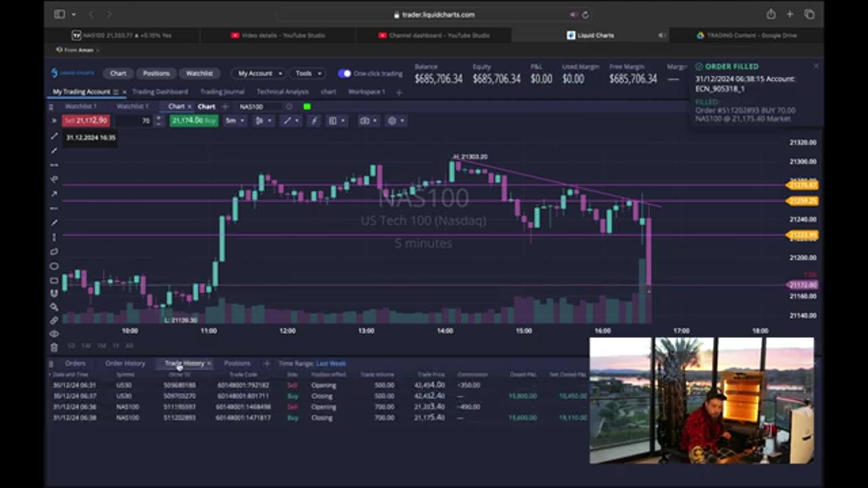Toggle the One-click trading switch
This screenshot has height=488, width=868.
coord(344,73)
